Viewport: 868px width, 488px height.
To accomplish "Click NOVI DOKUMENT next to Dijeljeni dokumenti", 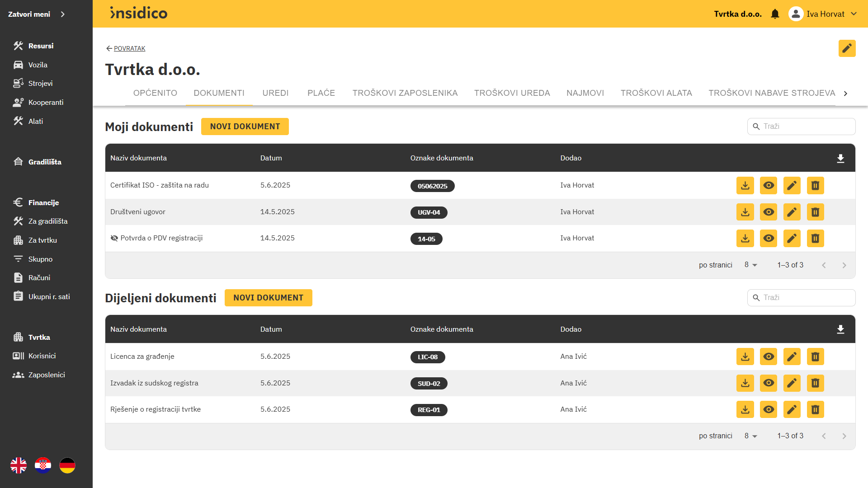I will click(x=268, y=298).
